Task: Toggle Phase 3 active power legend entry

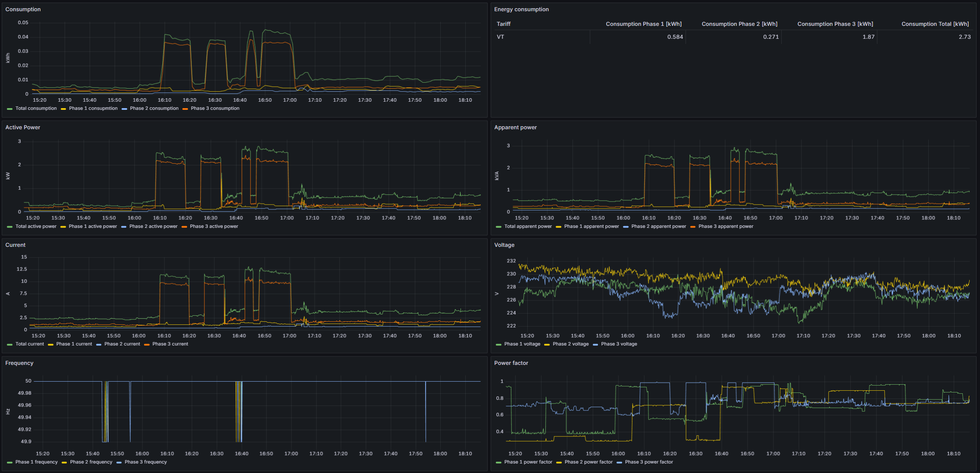Action: (x=214, y=227)
